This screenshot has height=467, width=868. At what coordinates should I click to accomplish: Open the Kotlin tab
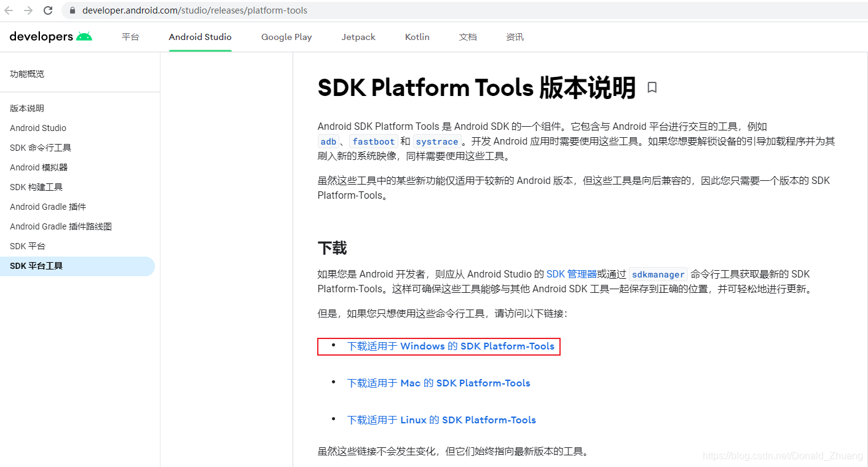click(x=417, y=37)
